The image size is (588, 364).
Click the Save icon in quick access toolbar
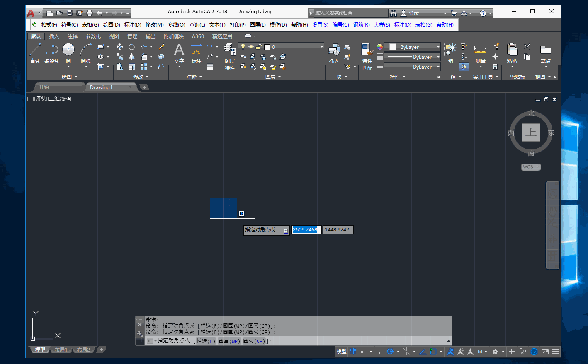click(70, 13)
